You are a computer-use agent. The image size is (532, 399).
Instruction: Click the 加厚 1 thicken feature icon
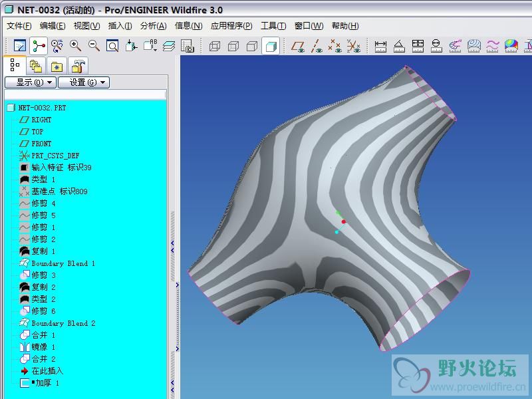coord(25,383)
